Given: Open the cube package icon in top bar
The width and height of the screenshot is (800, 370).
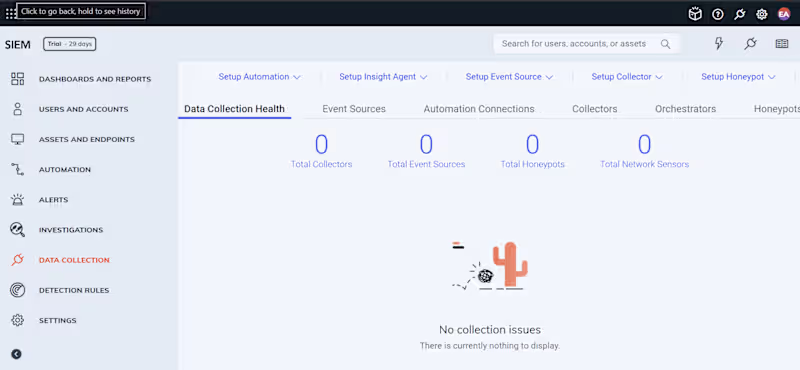Looking at the screenshot, I should [695, 14].
